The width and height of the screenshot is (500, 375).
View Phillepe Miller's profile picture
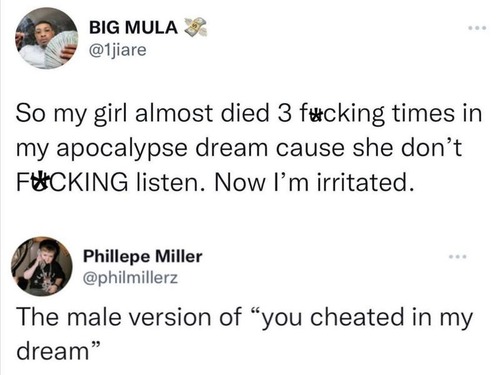(42, 266)
